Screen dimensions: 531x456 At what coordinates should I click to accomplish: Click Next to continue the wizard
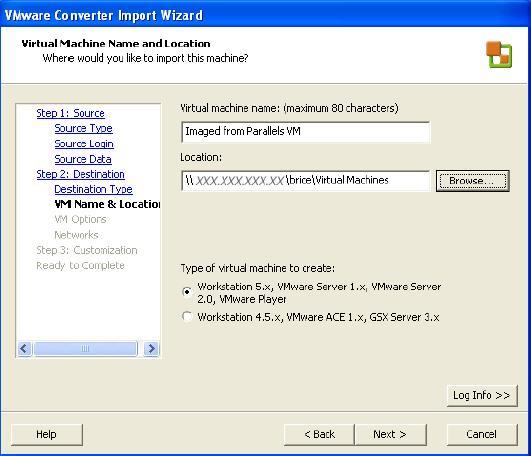[x=390, y=434]
